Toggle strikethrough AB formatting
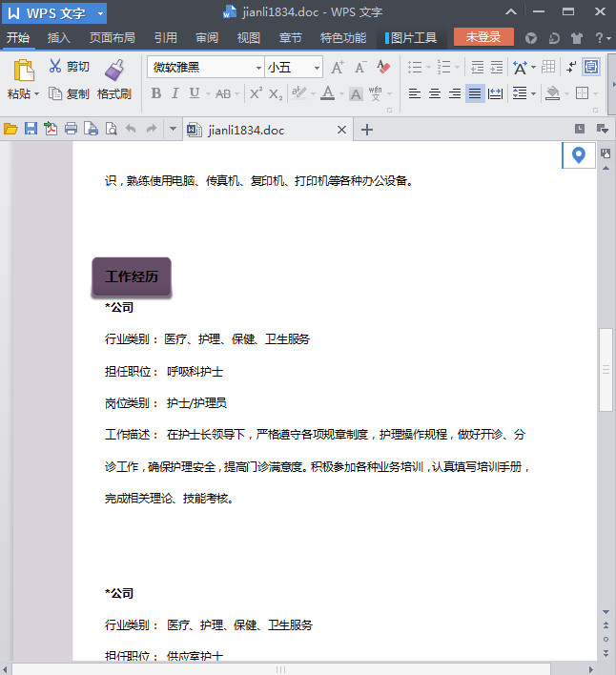The width and height of the screenshot is (616, 675). 223,93
